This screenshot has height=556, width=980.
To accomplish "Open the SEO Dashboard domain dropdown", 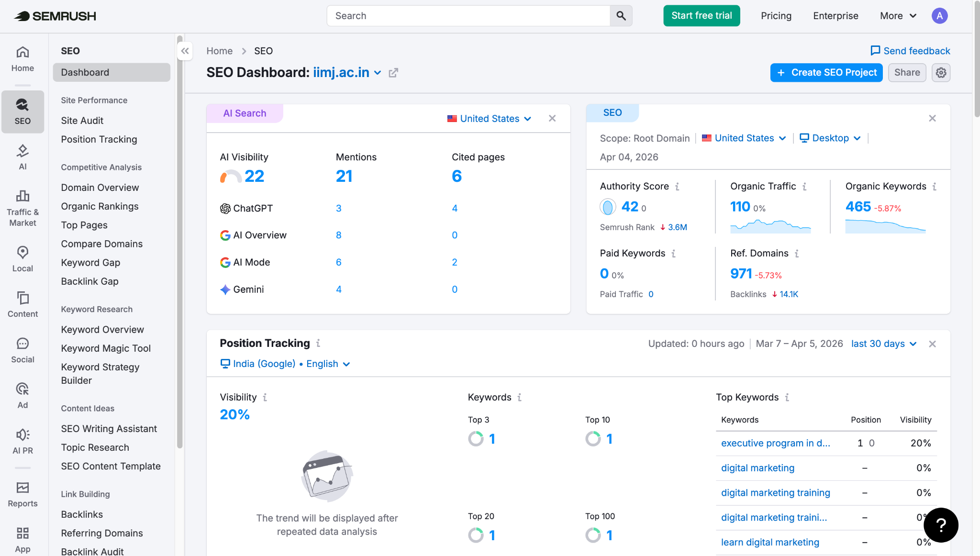I will click(378, 73).
